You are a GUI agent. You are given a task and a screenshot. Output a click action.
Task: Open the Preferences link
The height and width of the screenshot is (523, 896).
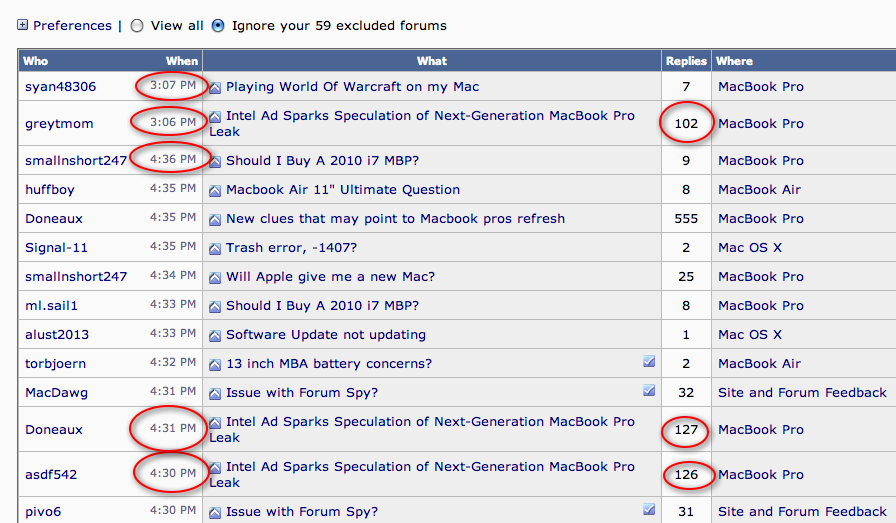(x=72, y=26)
